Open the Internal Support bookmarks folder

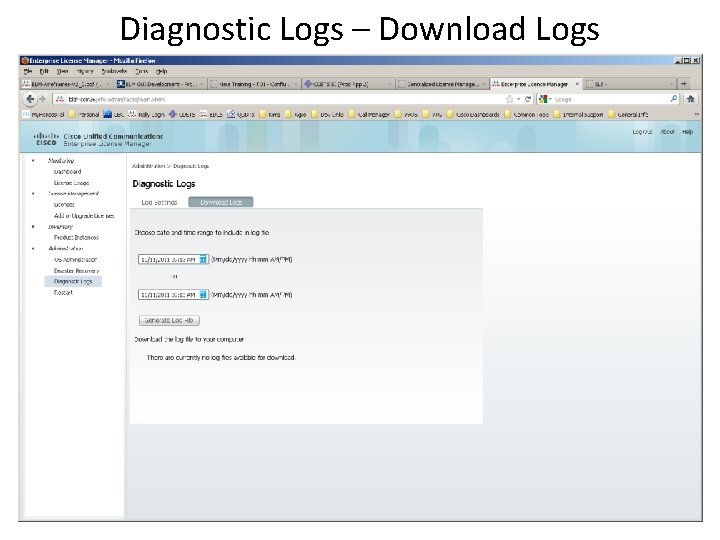pyautogui.click(x=579, y=114)
